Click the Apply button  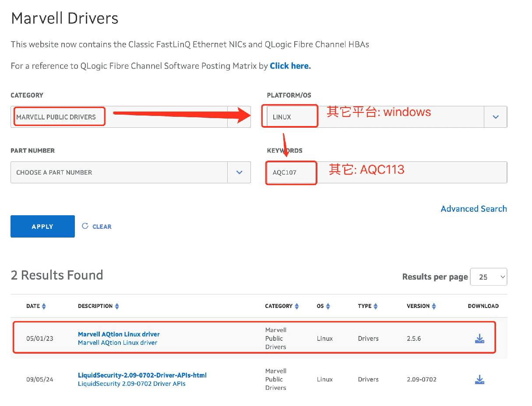tap(42, 226)
